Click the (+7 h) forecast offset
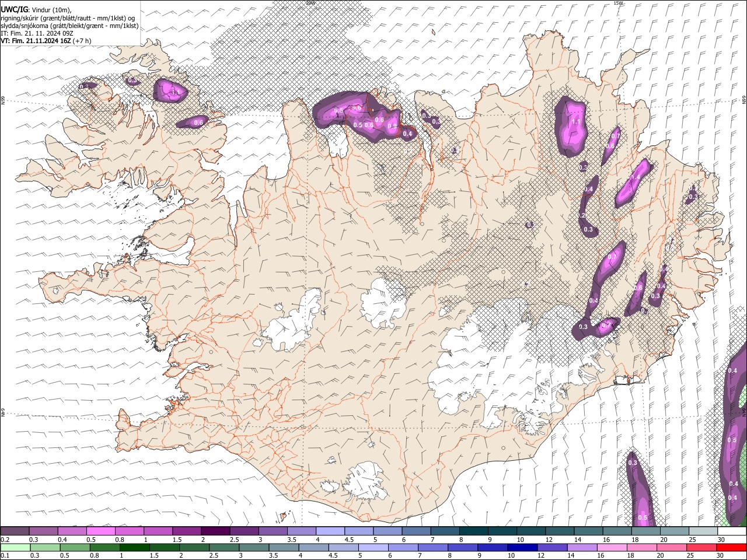This screenshot has width=747, height=560. pyautogui.click(x=82, y=41)
